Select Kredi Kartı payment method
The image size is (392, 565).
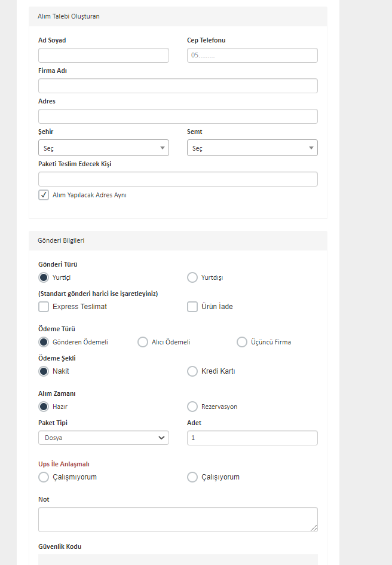click(192, 371)
